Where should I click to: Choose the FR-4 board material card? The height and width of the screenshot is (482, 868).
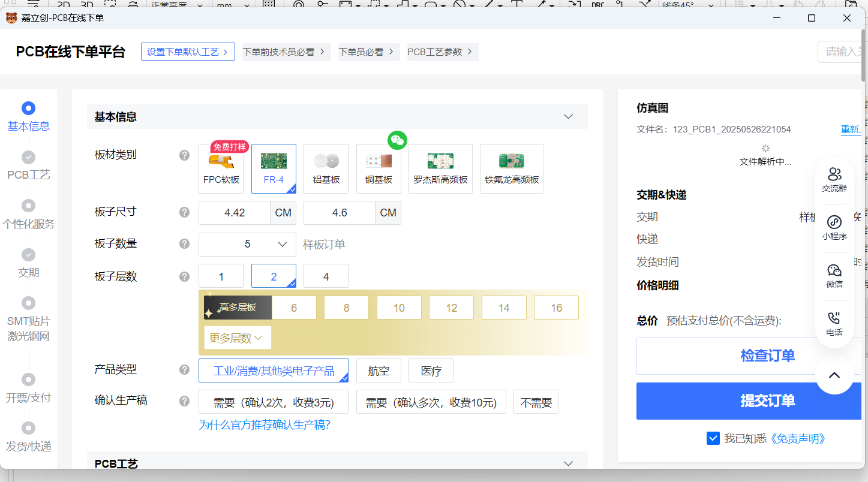pos(274,168)
